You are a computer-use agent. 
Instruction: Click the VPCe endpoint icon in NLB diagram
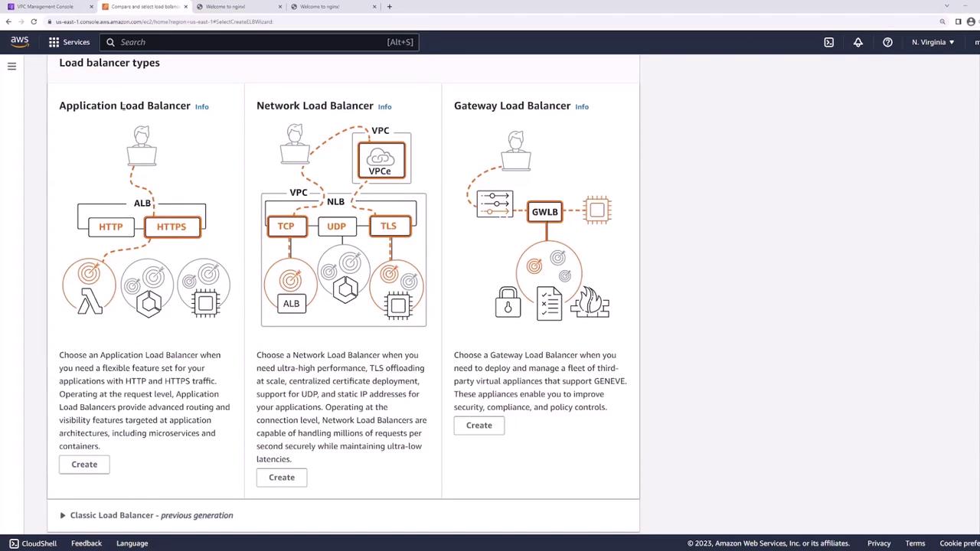(381, 160)
